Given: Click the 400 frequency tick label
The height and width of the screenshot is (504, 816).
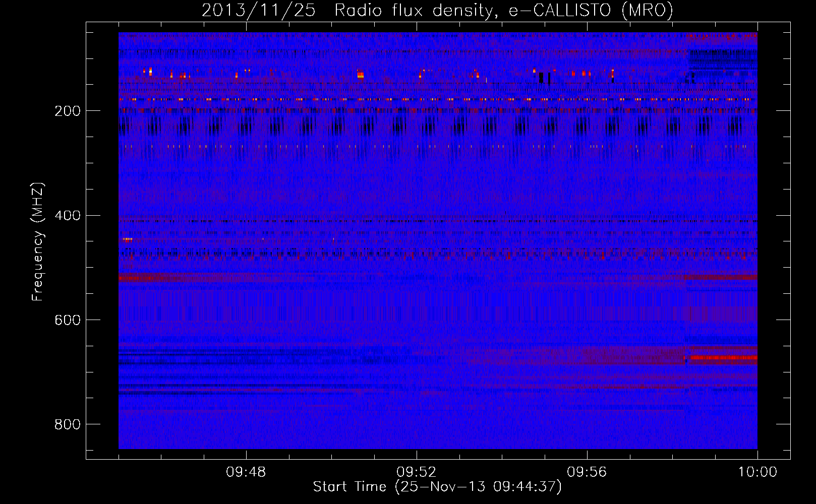Looking at the screenshot, I should tap(68, 216).
